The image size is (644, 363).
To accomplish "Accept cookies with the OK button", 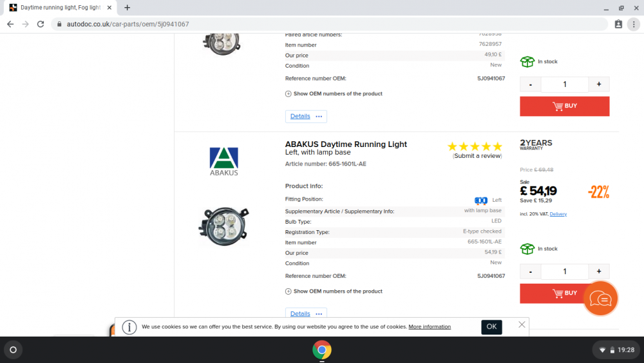I will click(x=491, y=327).
